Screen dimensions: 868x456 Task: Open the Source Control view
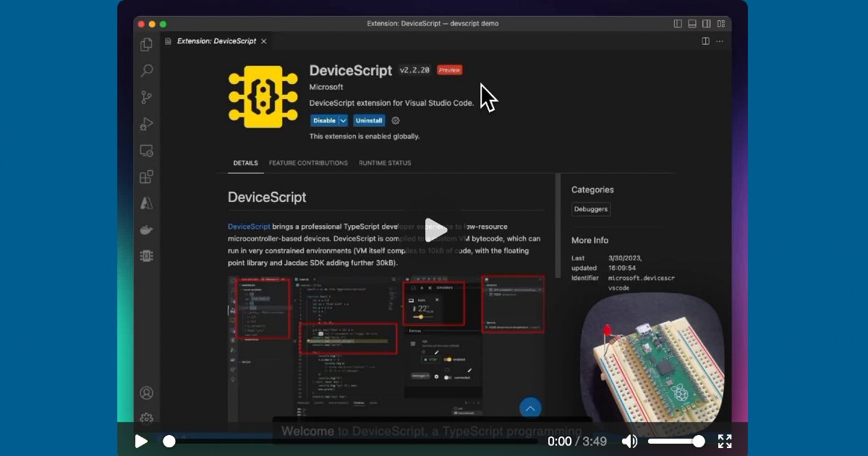click(x=147, y=97)
